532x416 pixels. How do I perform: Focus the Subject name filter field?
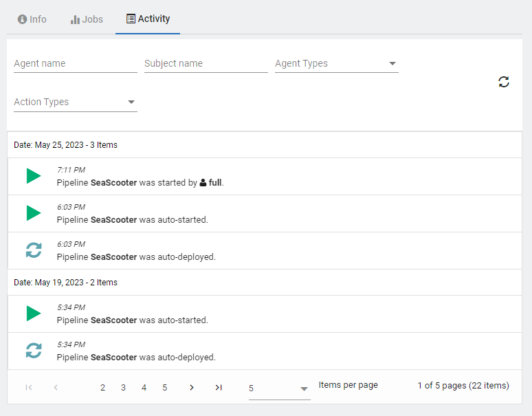pyautogui.click(x=206, y=63)
